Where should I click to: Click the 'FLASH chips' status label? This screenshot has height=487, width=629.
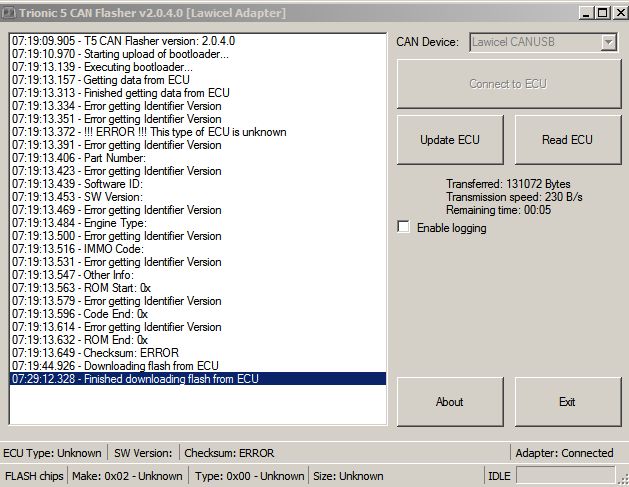point(34,476)
